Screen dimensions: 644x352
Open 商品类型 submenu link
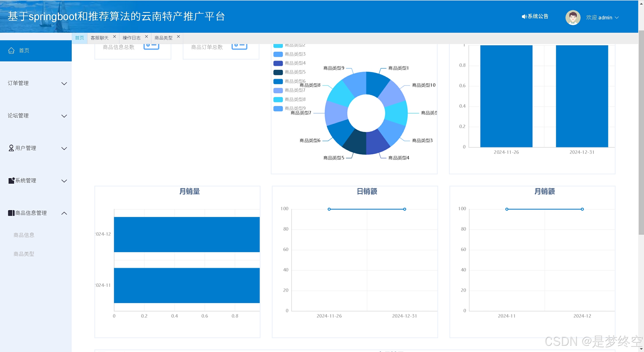pyautogui.click(x=24, y=254)
